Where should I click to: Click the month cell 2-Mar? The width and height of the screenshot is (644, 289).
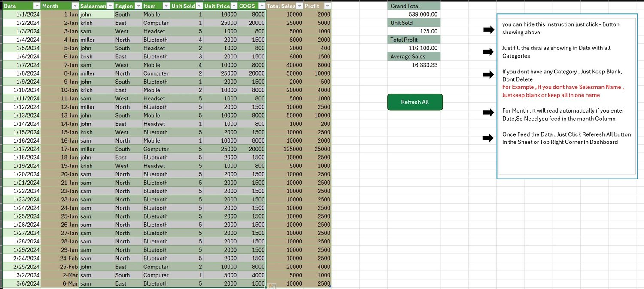(x=60, y=275)
